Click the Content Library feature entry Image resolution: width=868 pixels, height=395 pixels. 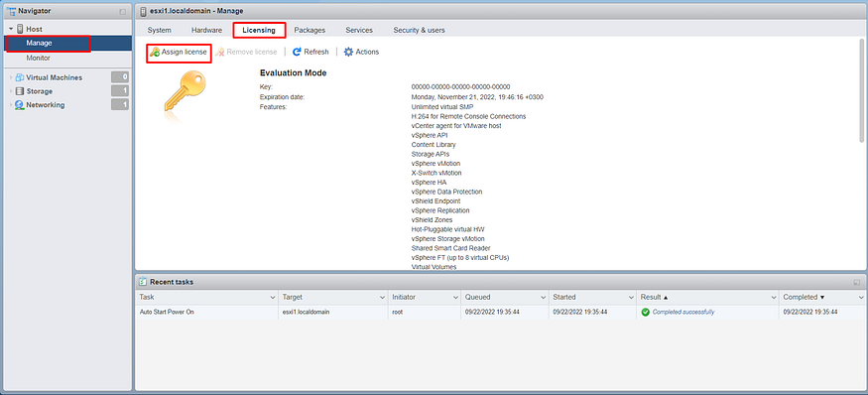coord(434,145)
